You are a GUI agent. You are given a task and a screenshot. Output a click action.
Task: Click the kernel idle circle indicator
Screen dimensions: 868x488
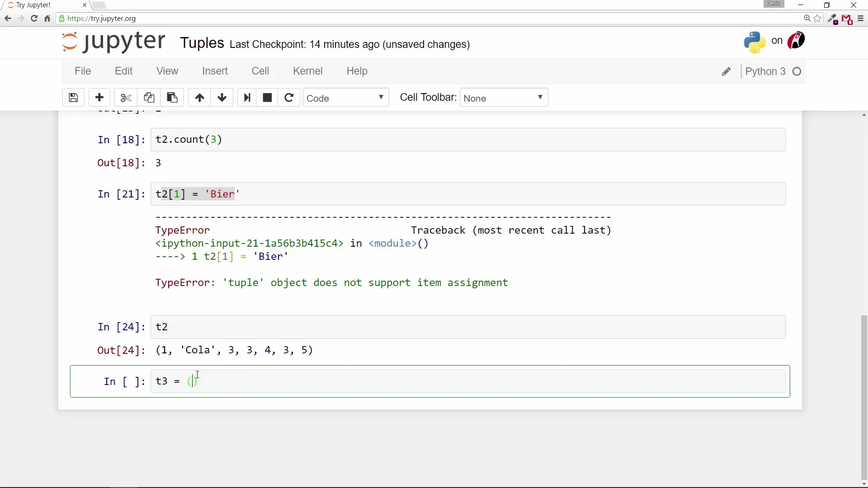tap(797, 71)
